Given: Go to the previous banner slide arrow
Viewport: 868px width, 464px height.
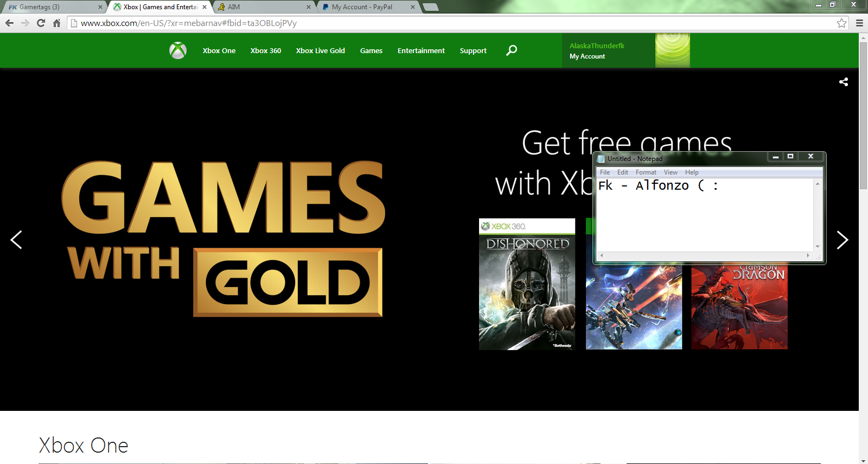Looking at the screenshot, I should coord(16,240).
